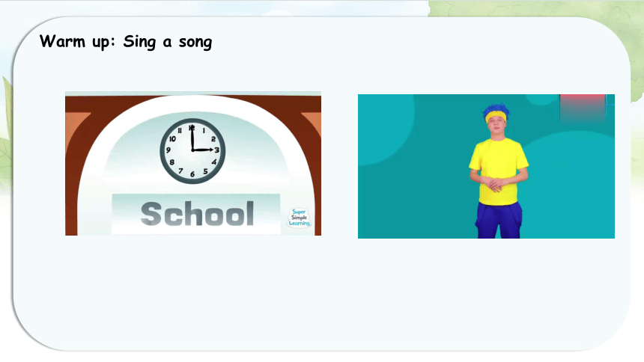Click the Super Simple Learning logo
Image resolution: width=644 pixels, height=362 pixels.
point(299,218)
